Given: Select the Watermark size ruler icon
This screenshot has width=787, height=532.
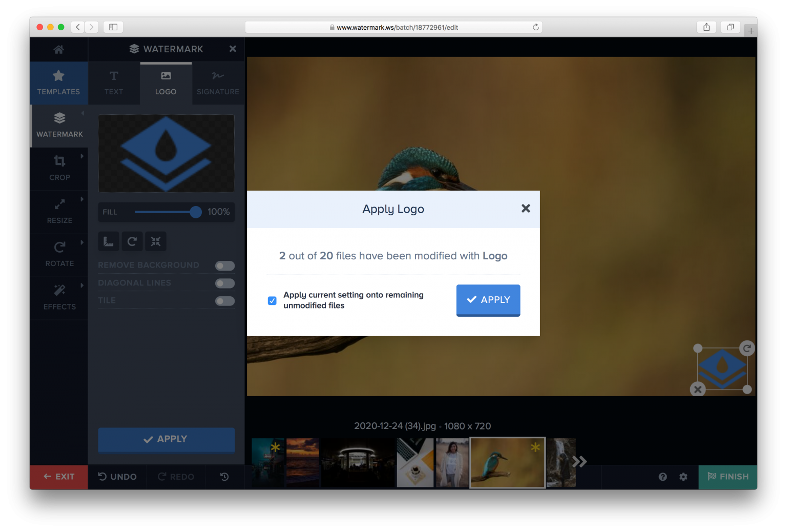Looking at the screenshot, I should [108, 241].
